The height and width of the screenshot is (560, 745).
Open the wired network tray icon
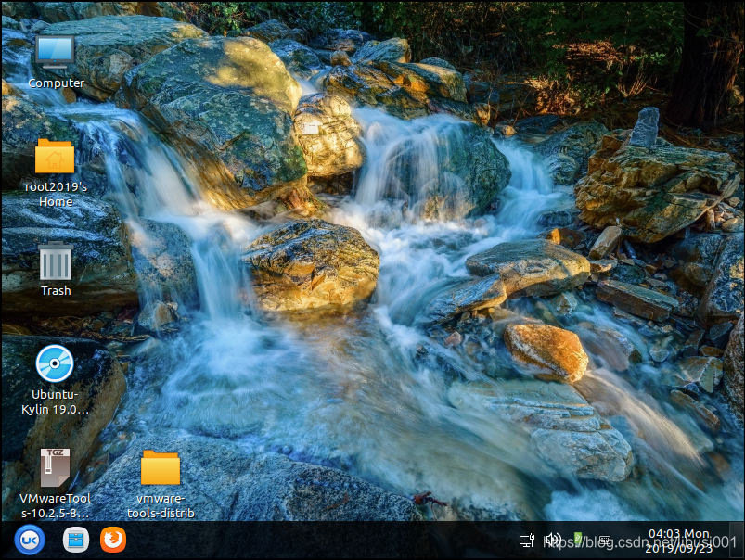[x=526, y=541]
